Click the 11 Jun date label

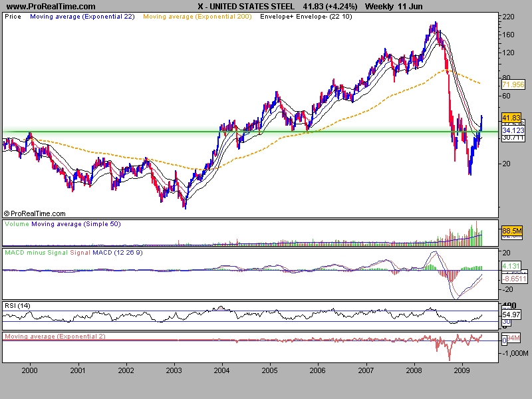coord(410,7)
